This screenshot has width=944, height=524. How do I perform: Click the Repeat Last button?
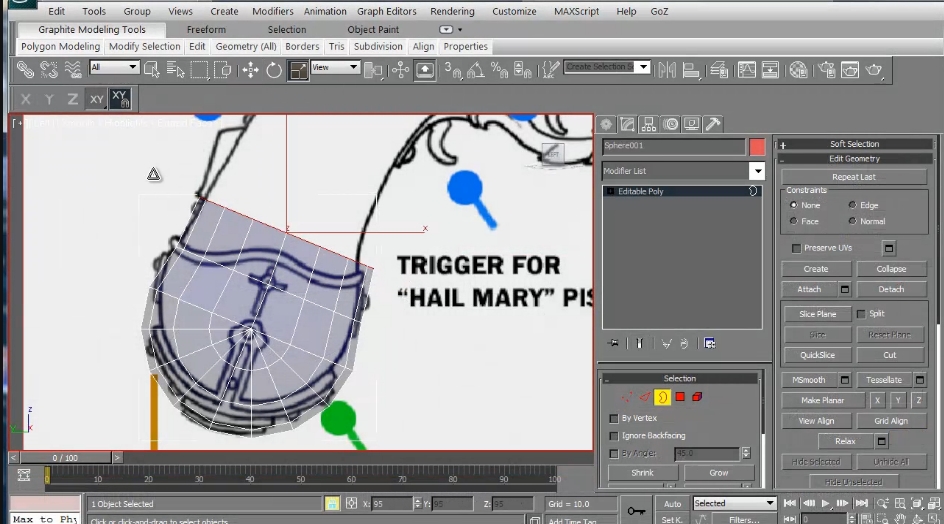tap(854, 177)
